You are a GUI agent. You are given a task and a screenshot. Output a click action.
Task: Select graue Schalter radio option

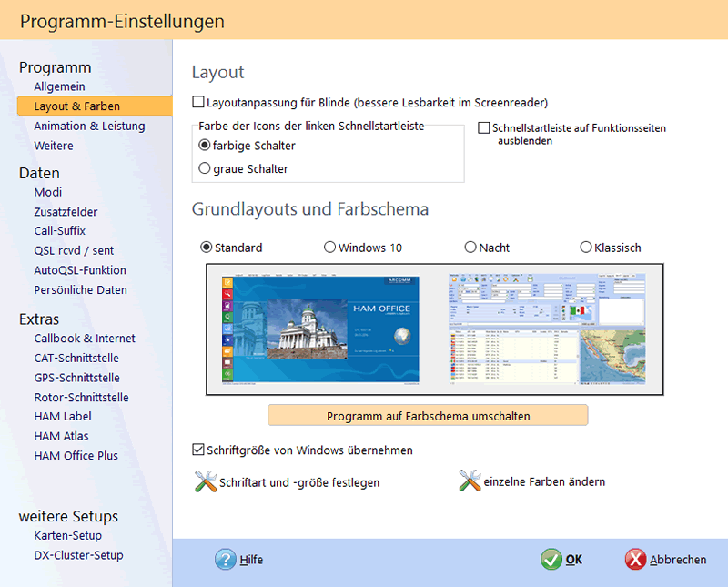[205, 168]
